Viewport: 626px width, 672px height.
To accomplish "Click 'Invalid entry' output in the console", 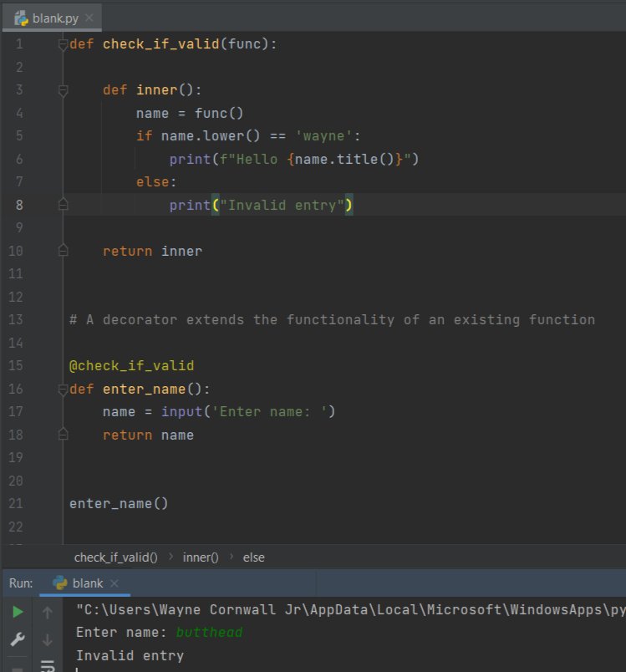I will [130, 656].
